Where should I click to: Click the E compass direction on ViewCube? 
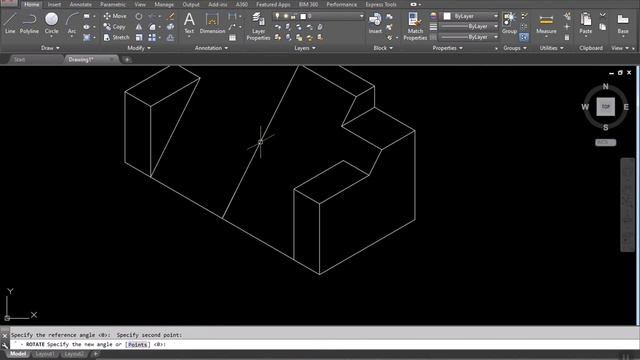coord(626,107)
